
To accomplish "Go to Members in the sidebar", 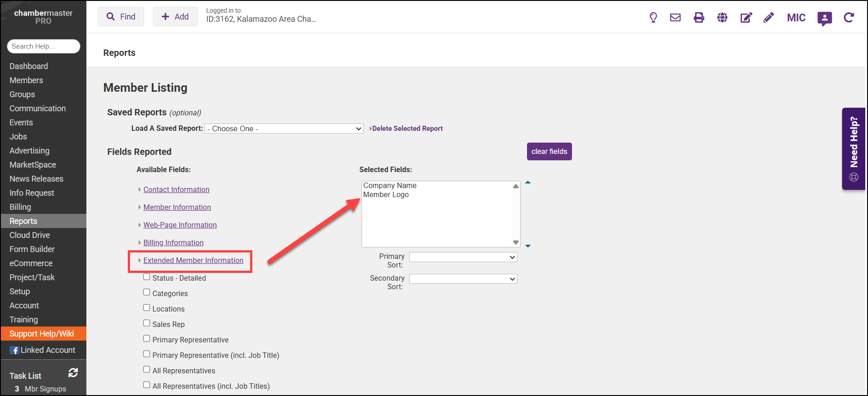I will pos(26,80).
